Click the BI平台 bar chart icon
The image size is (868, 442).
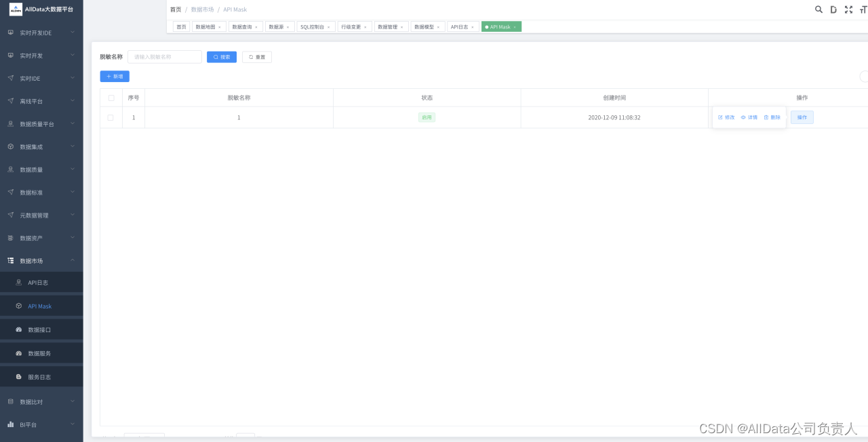tap(11, 424)
